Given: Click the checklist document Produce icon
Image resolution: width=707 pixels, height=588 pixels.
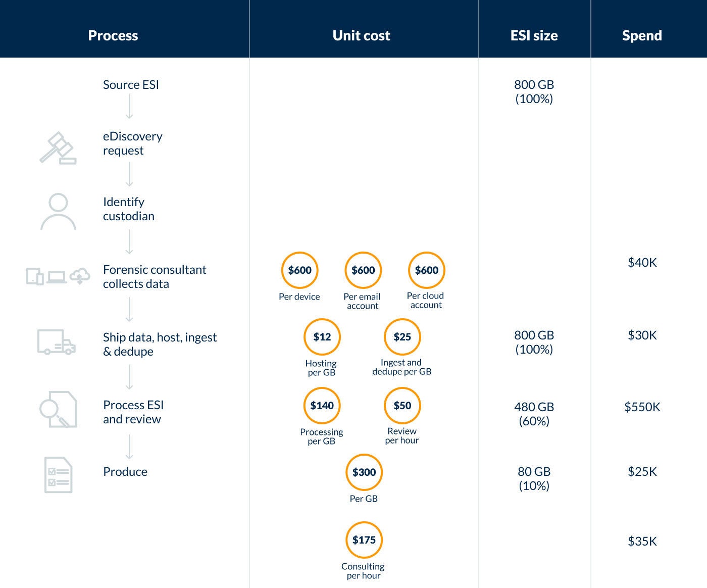Looking at the screenshot, I should (58, 475).
